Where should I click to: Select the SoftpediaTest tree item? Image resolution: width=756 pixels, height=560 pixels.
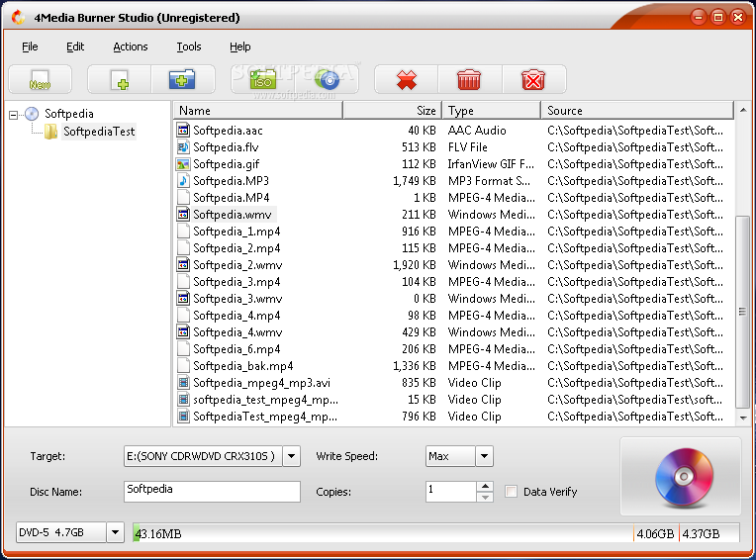(99, 132)
